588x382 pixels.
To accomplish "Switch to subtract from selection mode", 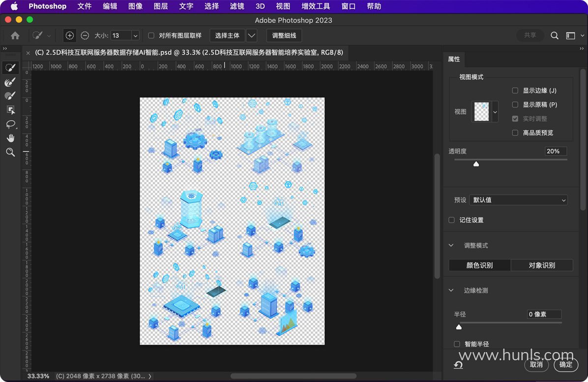I will click(x=85, y=35).
